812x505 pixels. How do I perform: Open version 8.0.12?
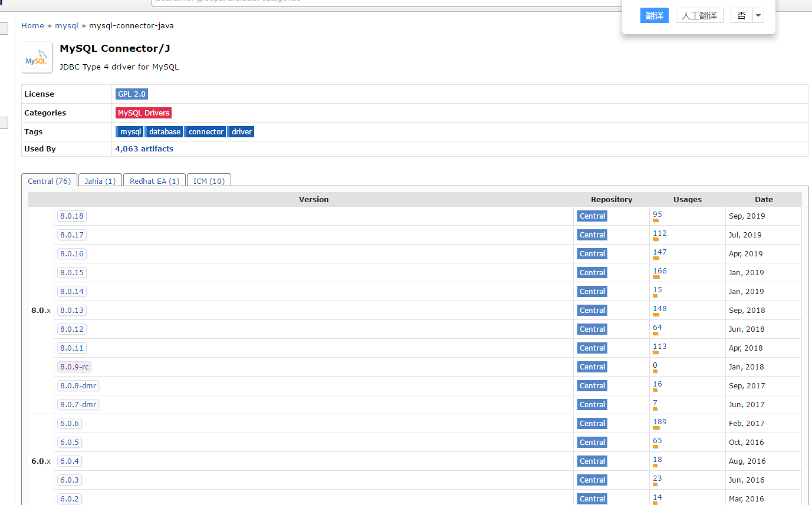click(72, 329)
